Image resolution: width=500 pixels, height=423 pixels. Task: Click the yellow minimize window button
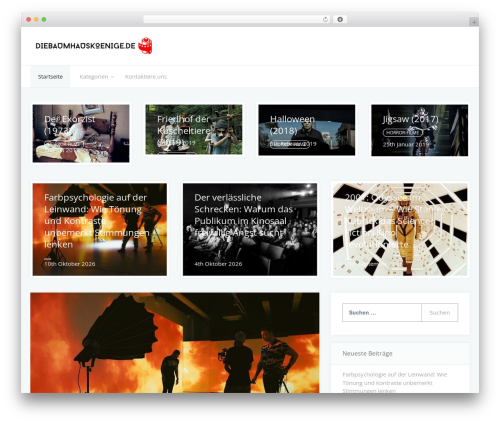point(36,20)
